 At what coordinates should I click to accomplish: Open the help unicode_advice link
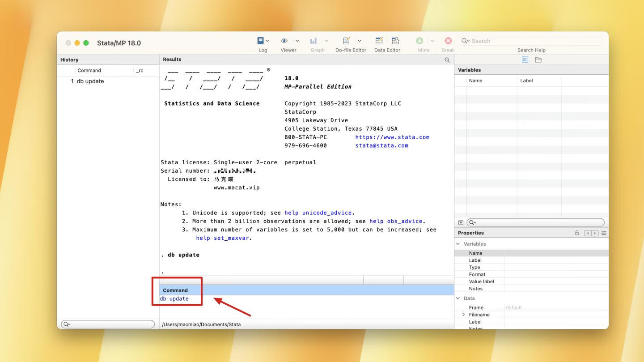point(319,213)
